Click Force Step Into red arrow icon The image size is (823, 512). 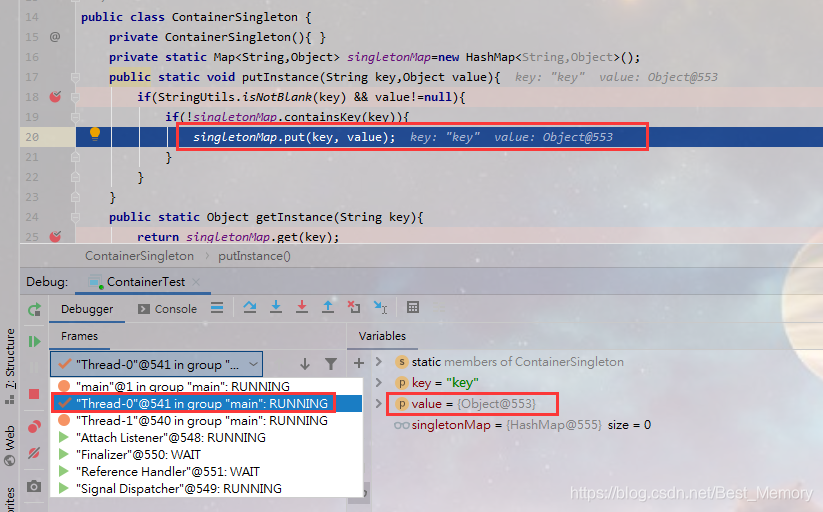coord(302,307)
